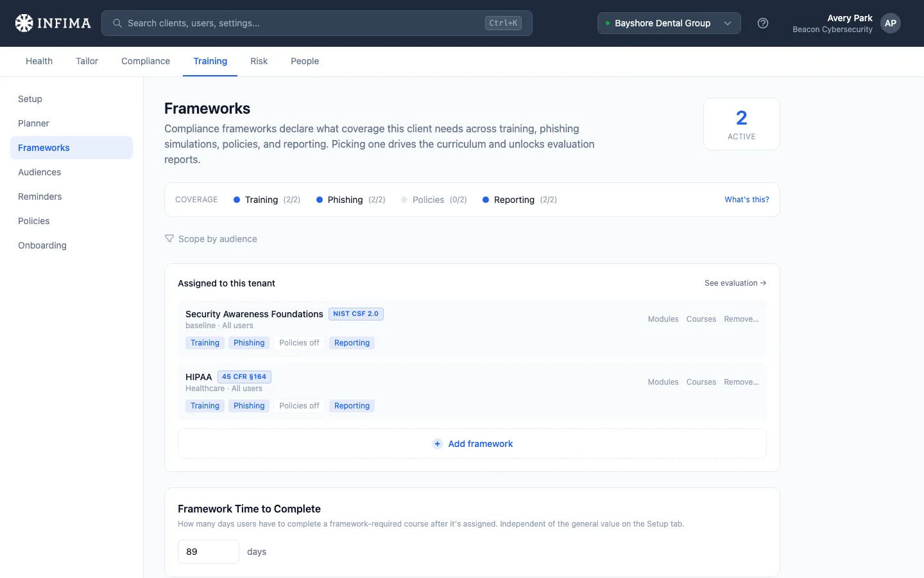Image resolution: width=924 pixels, height=578 pixels.
Task: Click the Training coverage indicator
Action: (267, 200)
